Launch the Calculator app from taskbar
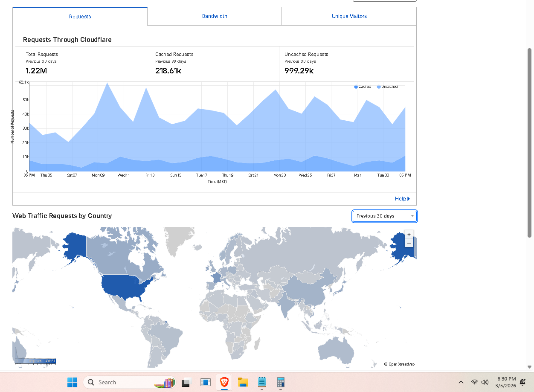Viewport: 534px width, 392px height. (281, 382)
